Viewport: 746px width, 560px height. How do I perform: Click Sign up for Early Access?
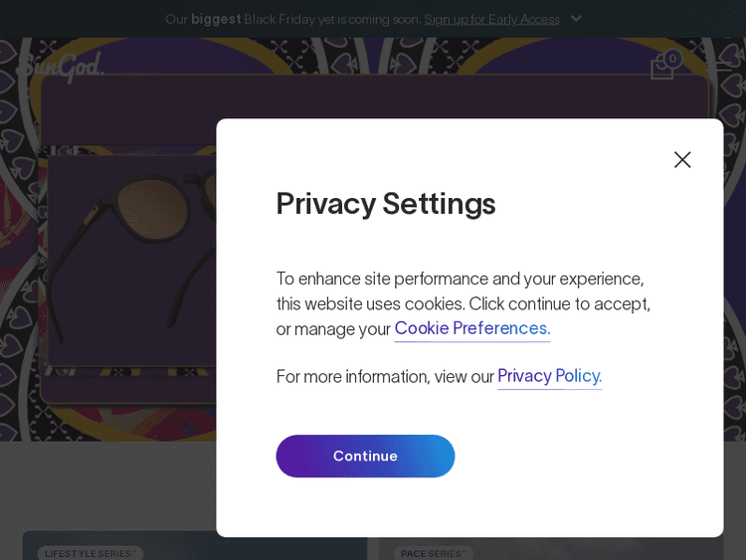pos(491,19)
